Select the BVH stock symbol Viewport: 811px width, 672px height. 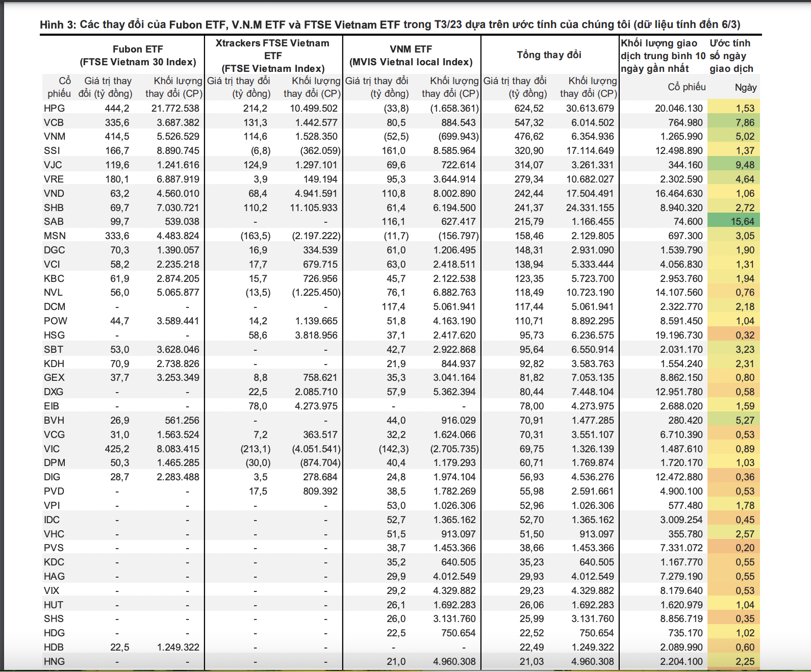click(x=54, y=420)
